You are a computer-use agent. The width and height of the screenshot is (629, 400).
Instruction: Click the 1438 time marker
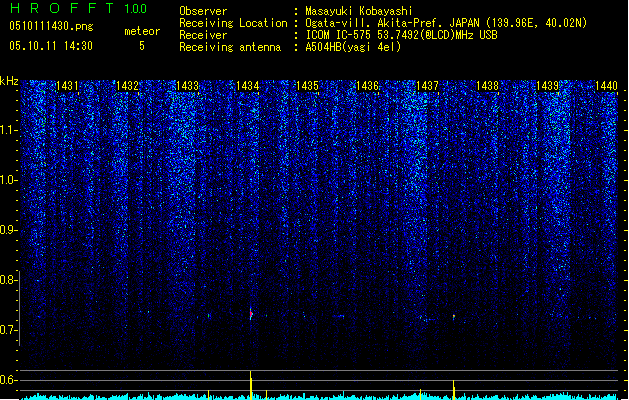pyautogui.click(x=487, y=86)
